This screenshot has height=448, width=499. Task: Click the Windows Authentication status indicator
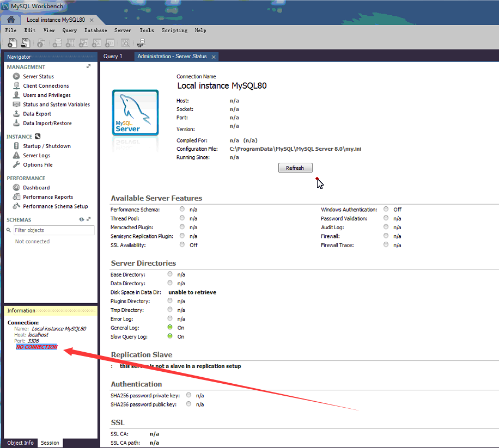386,209
